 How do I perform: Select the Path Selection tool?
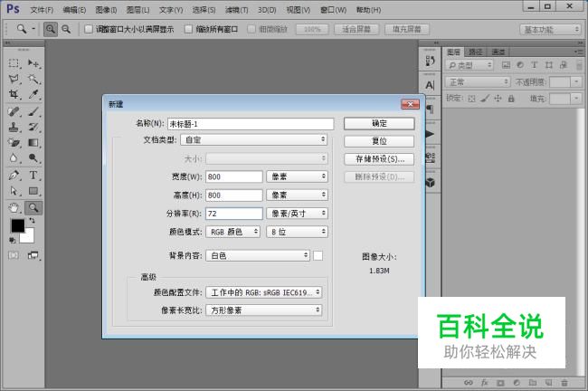[x=14, y=191]
